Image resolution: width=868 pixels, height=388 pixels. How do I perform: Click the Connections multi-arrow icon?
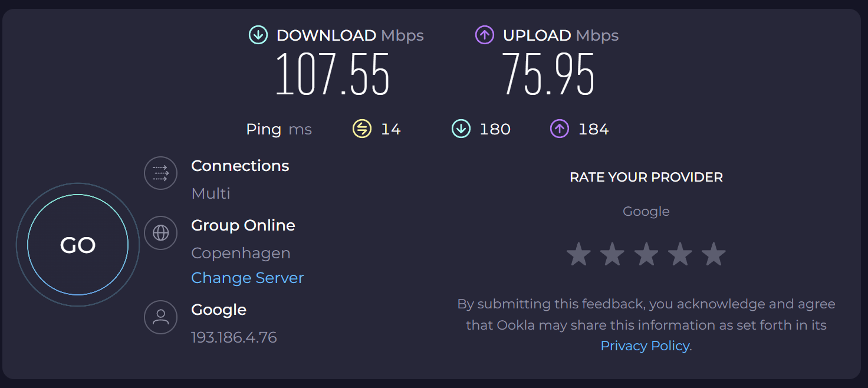point(160,173)
